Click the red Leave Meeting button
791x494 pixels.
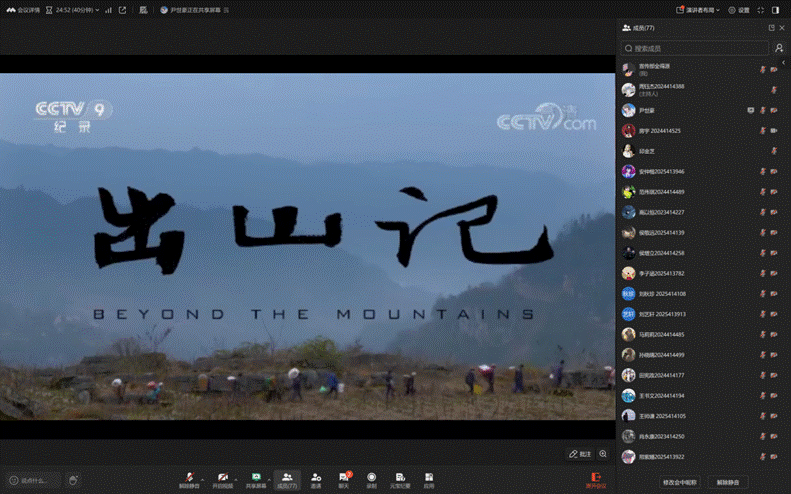click(x=595, y=479)
